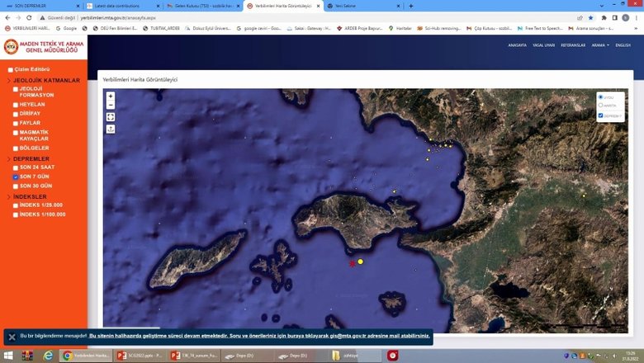This screenshot has width=644, height=363.
Task: Select UYDU basemap radio button
Action: click(x=600, y=97)
